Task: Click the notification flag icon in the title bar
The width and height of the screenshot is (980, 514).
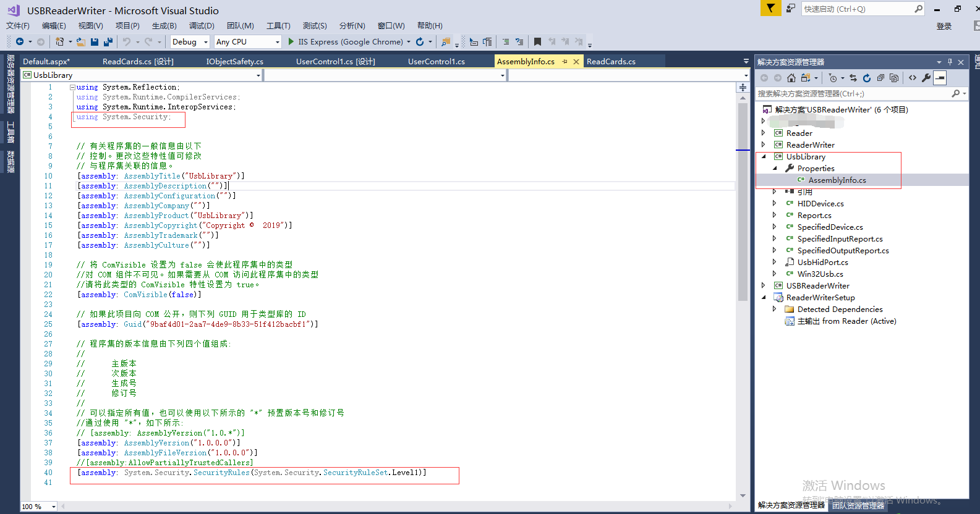Action: (x=770, y=8)
